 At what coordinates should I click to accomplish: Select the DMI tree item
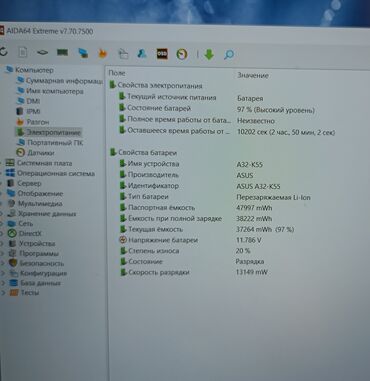coord(29,101)
